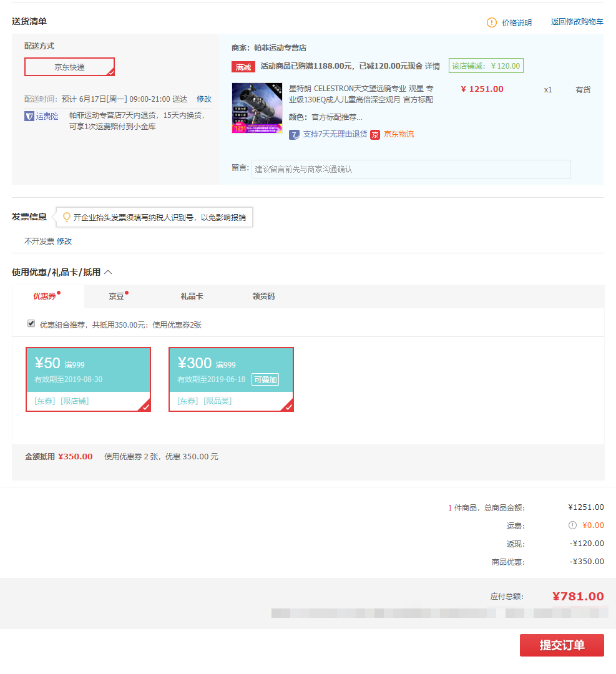
Task: Go back via 返回修改购物车 link
Action: 577,21
